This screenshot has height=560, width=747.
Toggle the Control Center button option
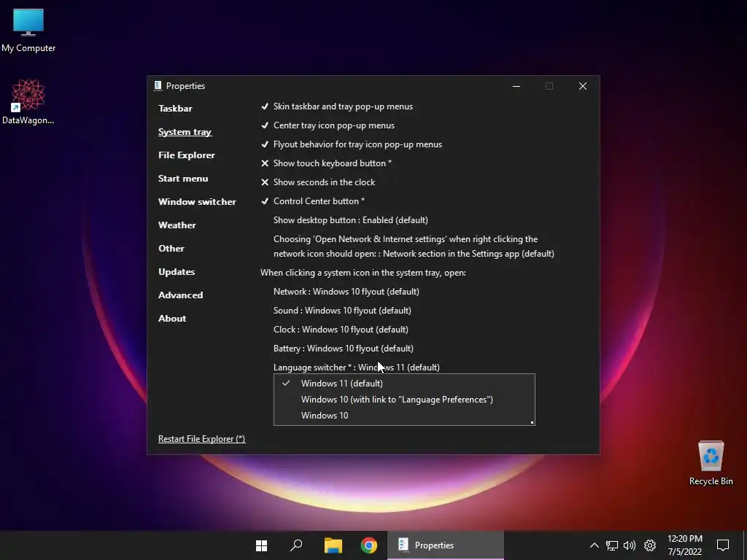pyautogui.click(x=312, y=201)
